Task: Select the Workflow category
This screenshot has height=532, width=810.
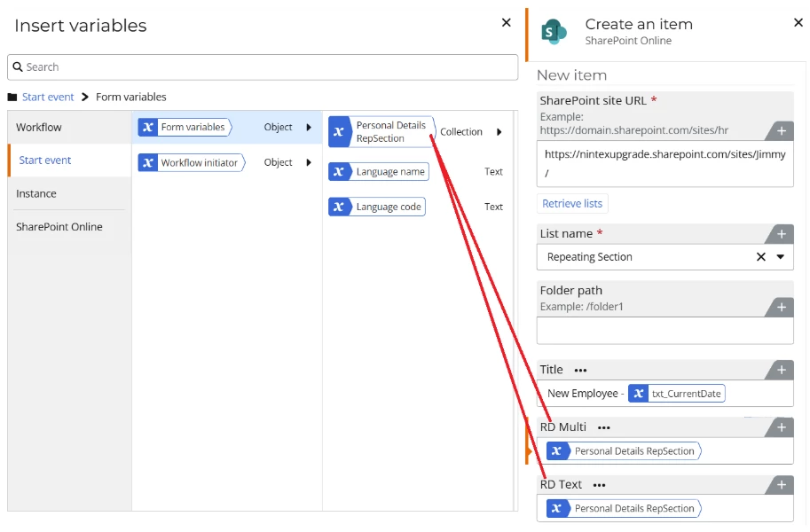Action: coord(69,127)
